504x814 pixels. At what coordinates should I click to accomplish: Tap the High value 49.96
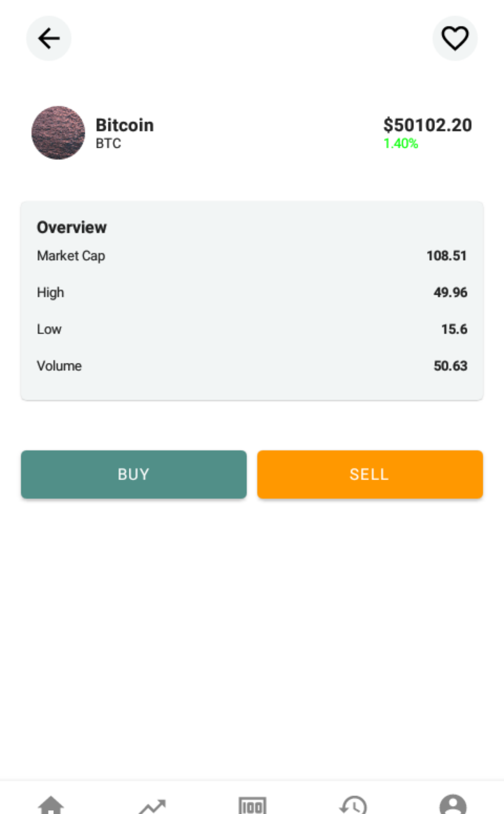tap(450, 292)
